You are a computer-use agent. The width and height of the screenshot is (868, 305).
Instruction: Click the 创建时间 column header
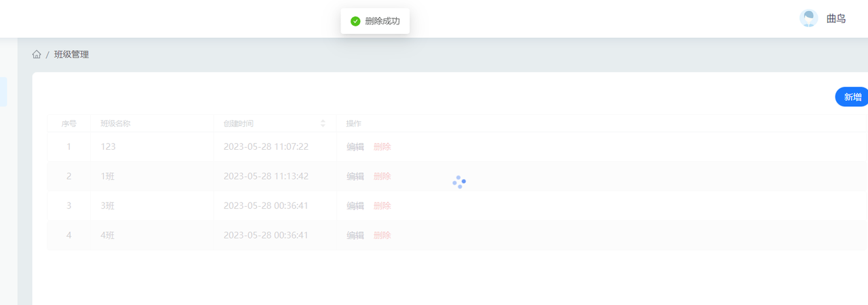(x=275, y=123)
